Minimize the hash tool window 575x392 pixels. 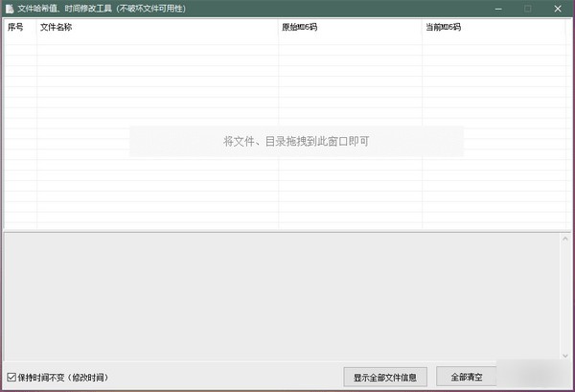click(497, 8)
